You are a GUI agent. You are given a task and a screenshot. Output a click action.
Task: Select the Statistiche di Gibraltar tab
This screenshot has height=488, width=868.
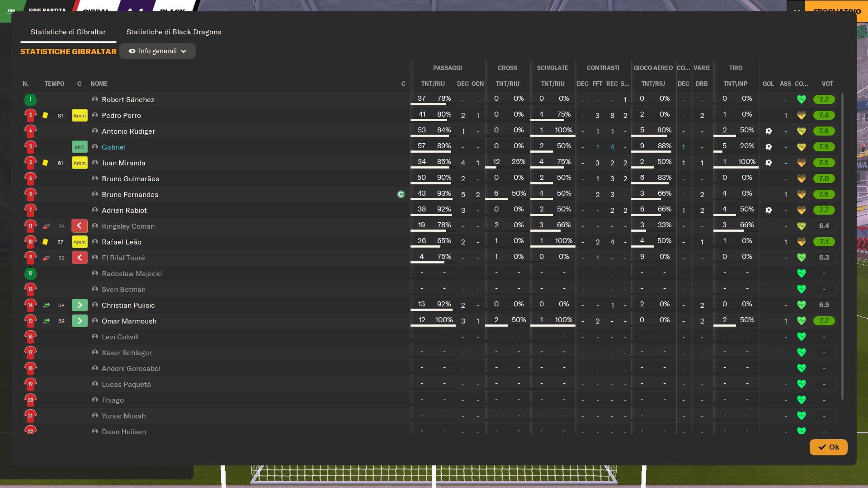68,32
